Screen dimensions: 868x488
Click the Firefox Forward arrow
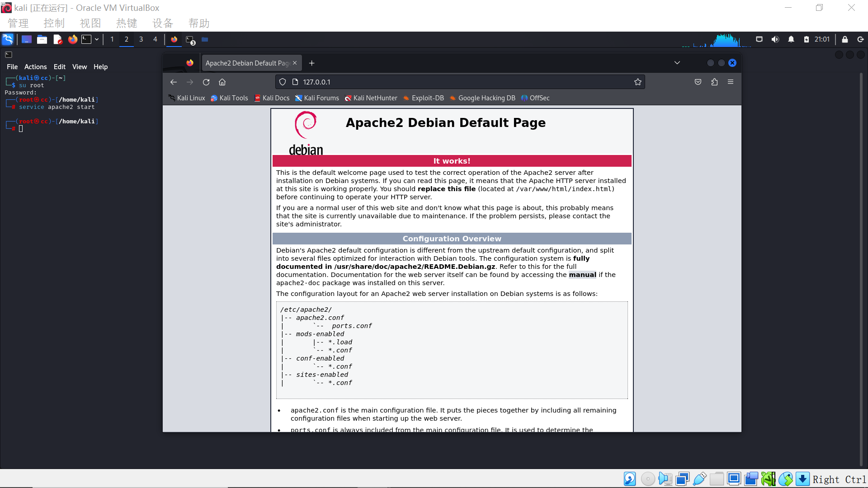coord(190,82)
